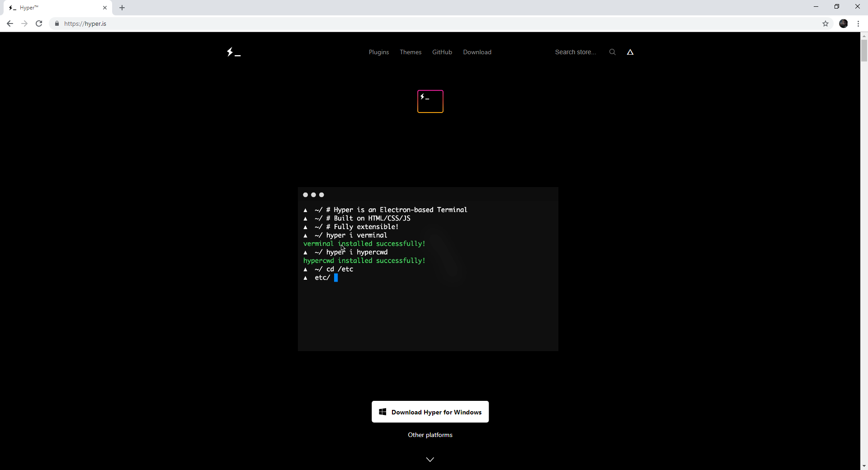Viewport: 868px width, 470px height.
Task: Open the Other platforms link
Action: (430, 435)
